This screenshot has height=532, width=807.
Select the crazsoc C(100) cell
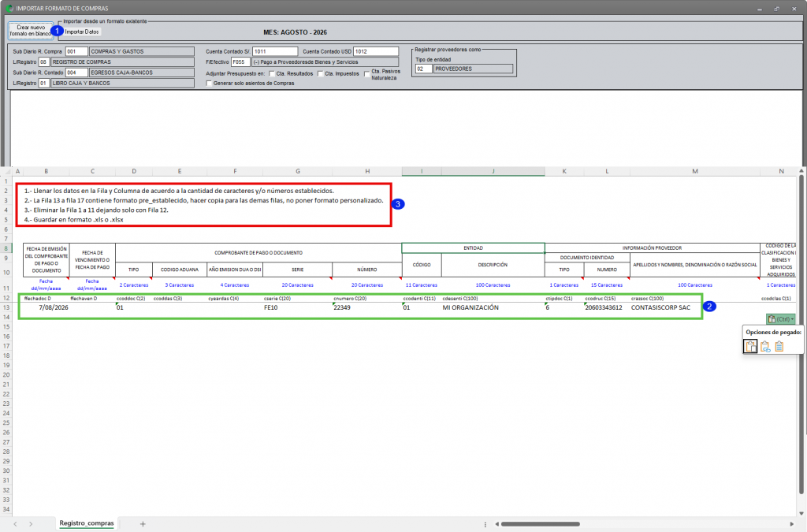pyautogui.click(x=695, y=299)
